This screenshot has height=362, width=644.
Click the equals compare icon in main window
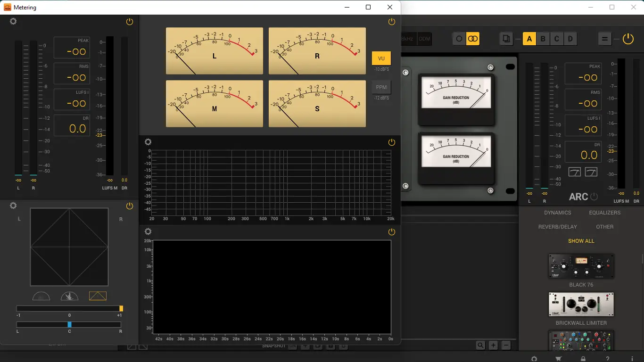click(x=604, y=39)
